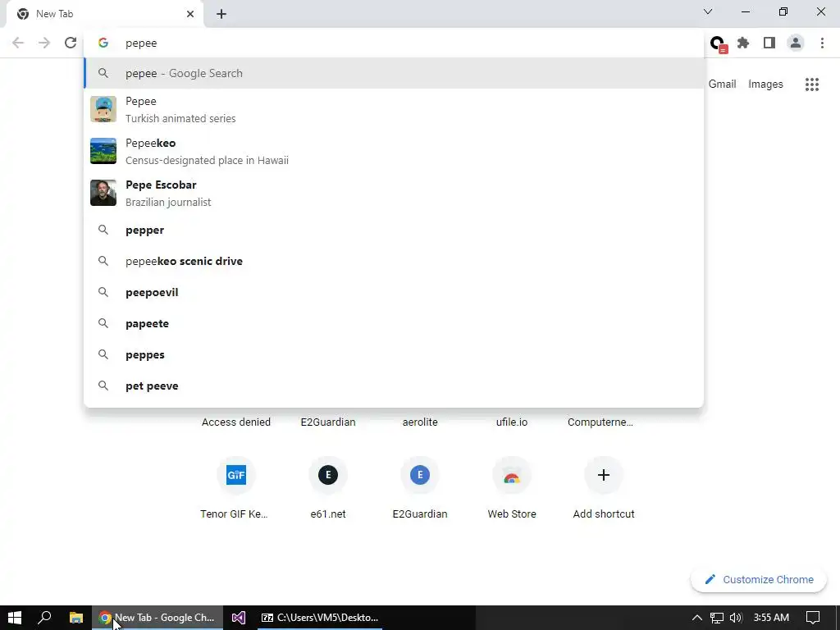Choose Pepeekeo Hawaii suggestion
840x630 pixels.
click(394, 151)
